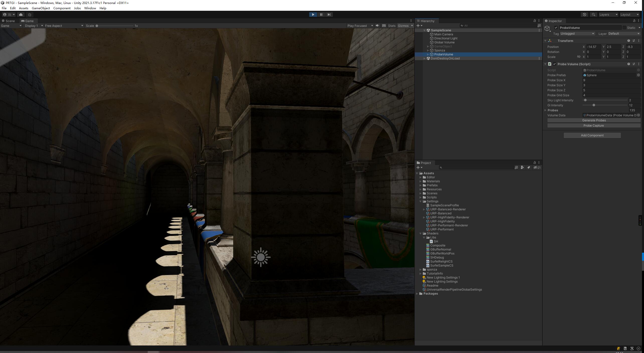The height and width of the screenshot is (353, 644).
Task: Open the Component menu
Action: tap(62, 8)
